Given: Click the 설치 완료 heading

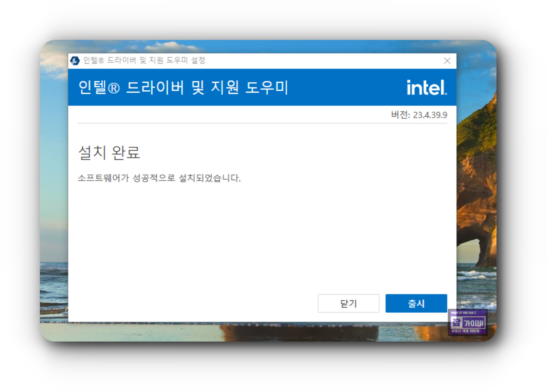Looking at the screenshot, I should pyautogui.click(x=109, y=153).
